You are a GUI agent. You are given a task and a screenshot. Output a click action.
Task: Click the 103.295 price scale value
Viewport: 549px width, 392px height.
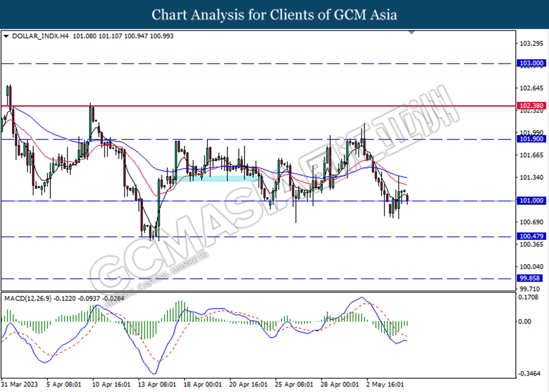pos(531,43)
